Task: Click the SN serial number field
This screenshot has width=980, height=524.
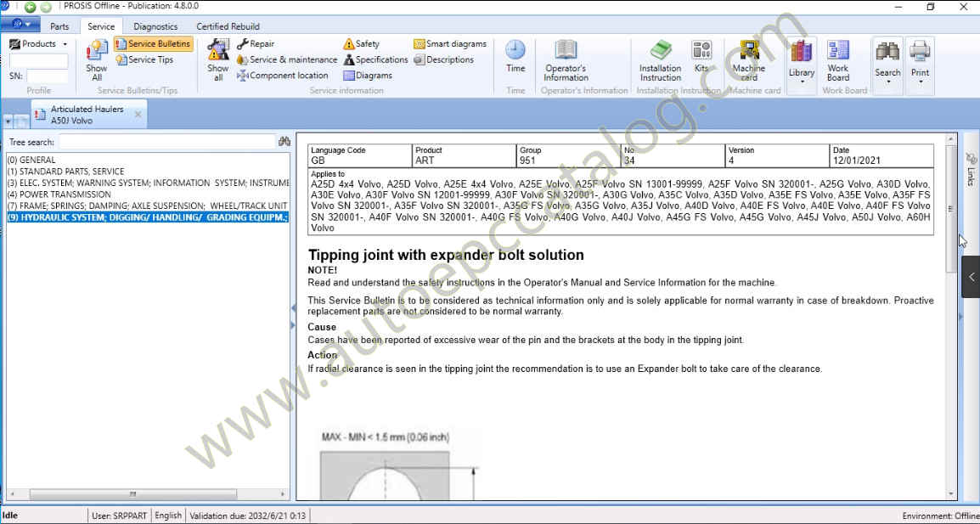Action: pos(48,76)
